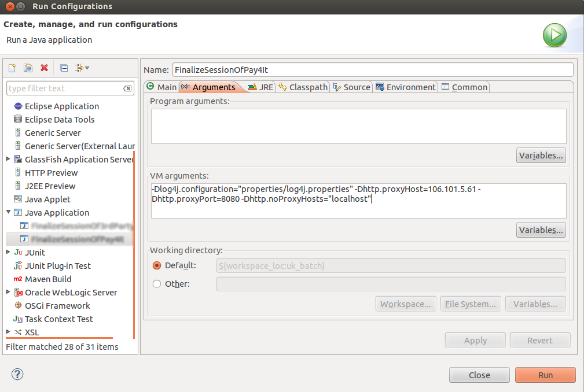Select Generic Server(External Launch) entry

[80, 146]
